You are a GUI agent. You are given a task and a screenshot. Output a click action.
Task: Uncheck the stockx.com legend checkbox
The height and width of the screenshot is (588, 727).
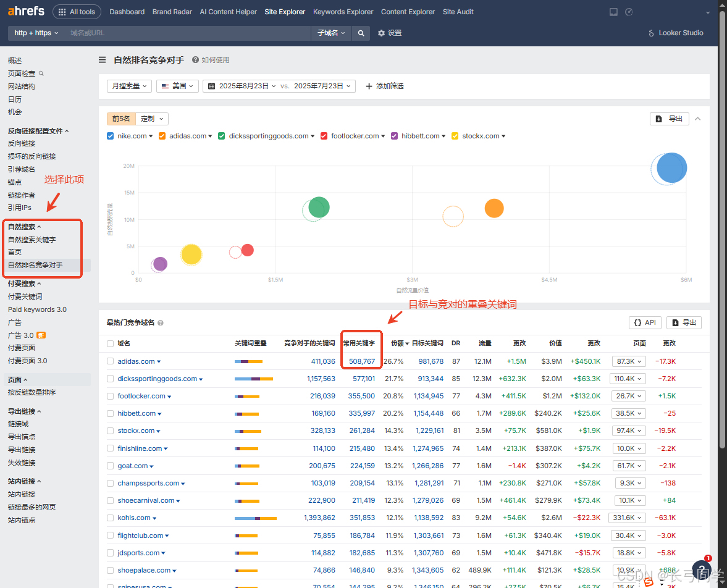[x=455, y=136]
